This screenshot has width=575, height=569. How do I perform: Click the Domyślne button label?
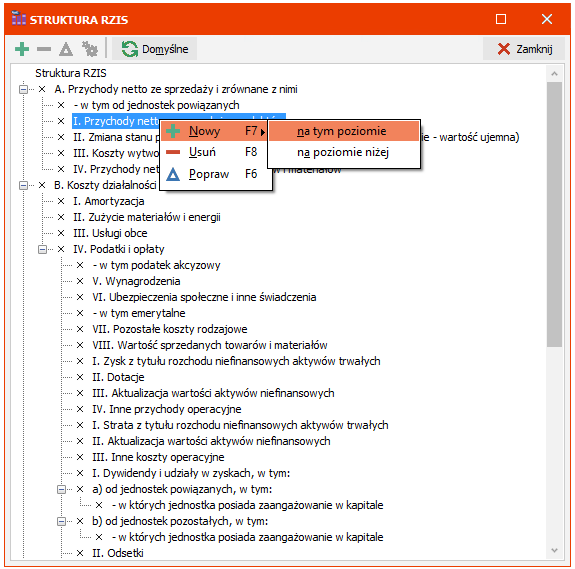[165, 49]
